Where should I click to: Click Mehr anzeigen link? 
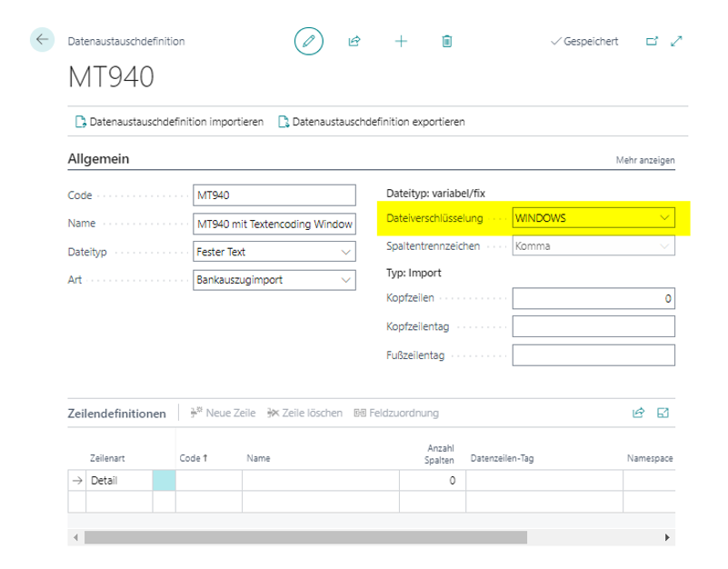pos(645,160)
